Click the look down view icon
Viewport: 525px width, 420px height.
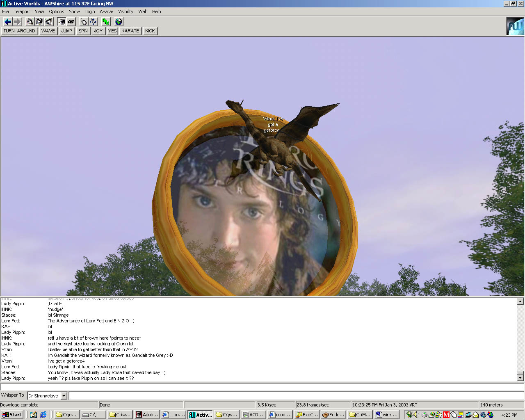click(49, 22)
